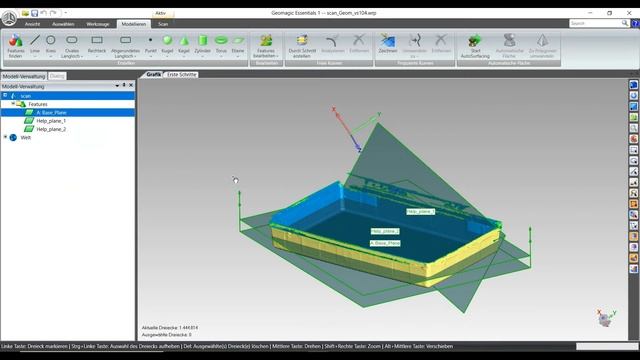This screenshot has height=360, width=640.
Task: Pin the Modell-Verwaltung panel
Action: (124, 85)
